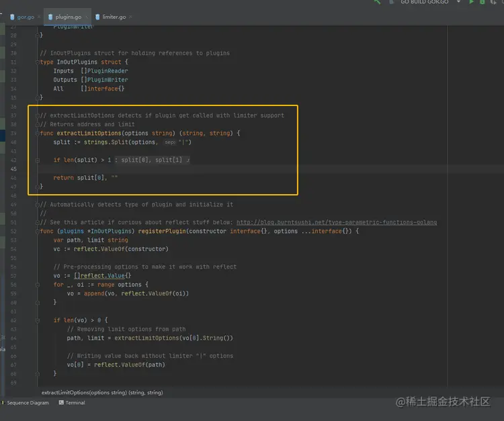Image resolution: width=504 pixels, height=421 pixels.
Task: Click the 'sep:' parameter hint on line 40
Action: [170, 142]
